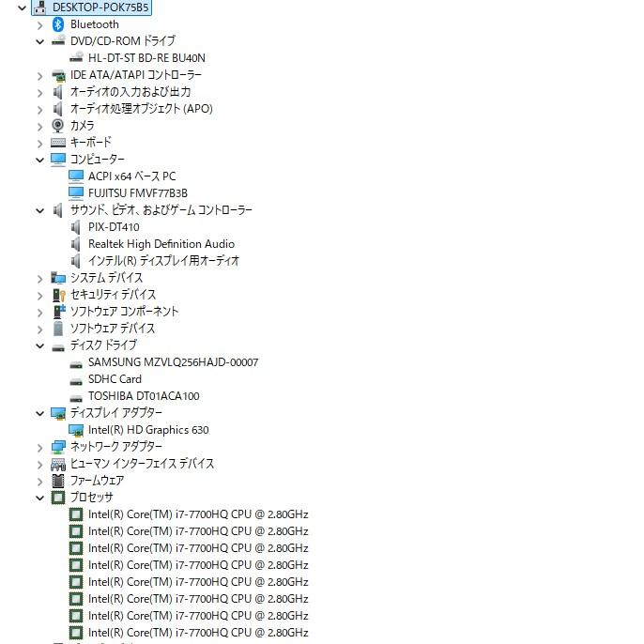Click the HL-DT-ST BD-RE BU40N drive icon
The height and width of the screenshot is (644, 644).
pyautogui.click(x=76, y=57)
